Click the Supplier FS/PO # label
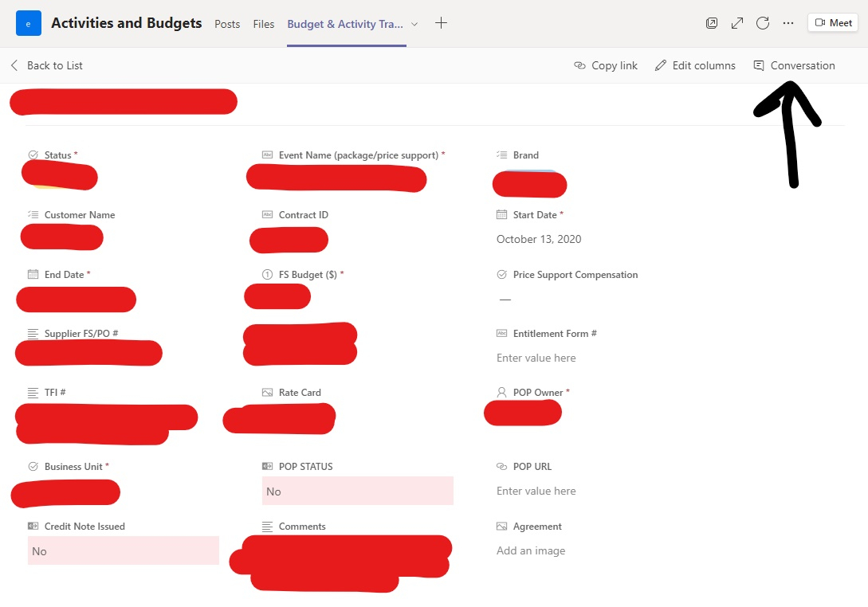 (x=81, y=334)
